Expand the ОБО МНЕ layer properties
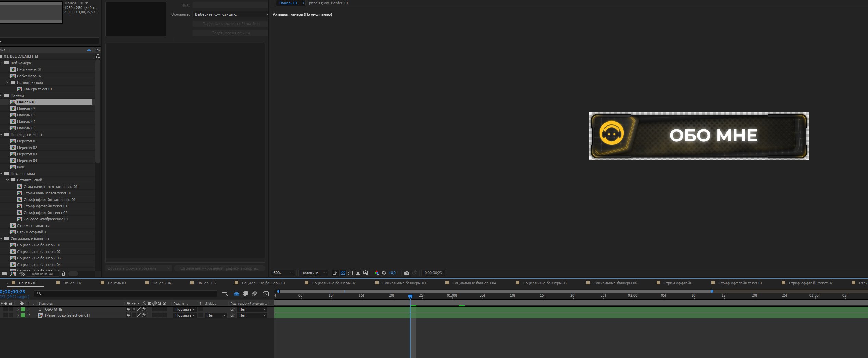 pyautogui.click(x=17, y=309)
